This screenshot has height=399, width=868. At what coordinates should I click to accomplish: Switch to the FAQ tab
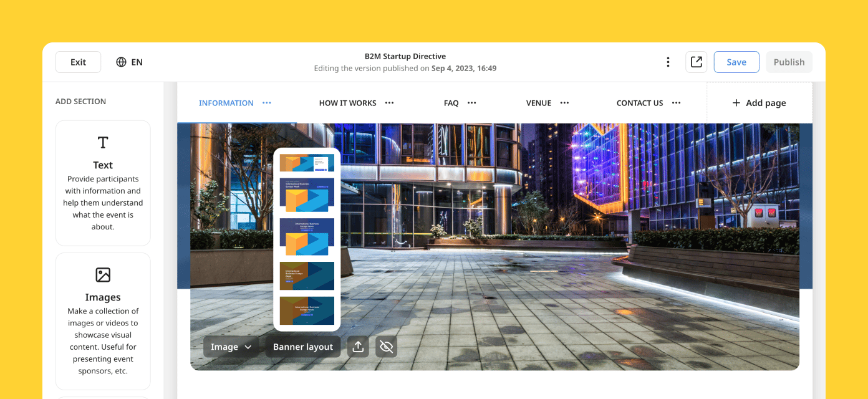[451, 103]
